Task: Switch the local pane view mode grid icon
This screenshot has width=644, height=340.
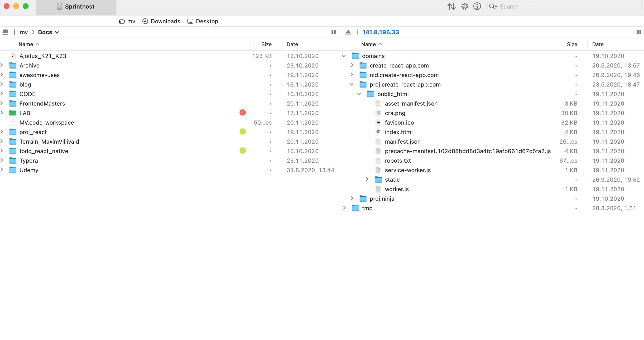Action: click(333, 32)
